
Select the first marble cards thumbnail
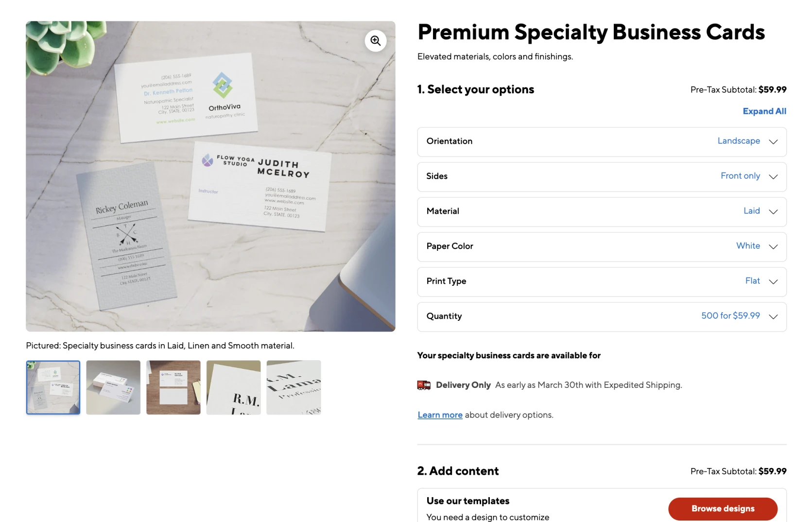53,387
